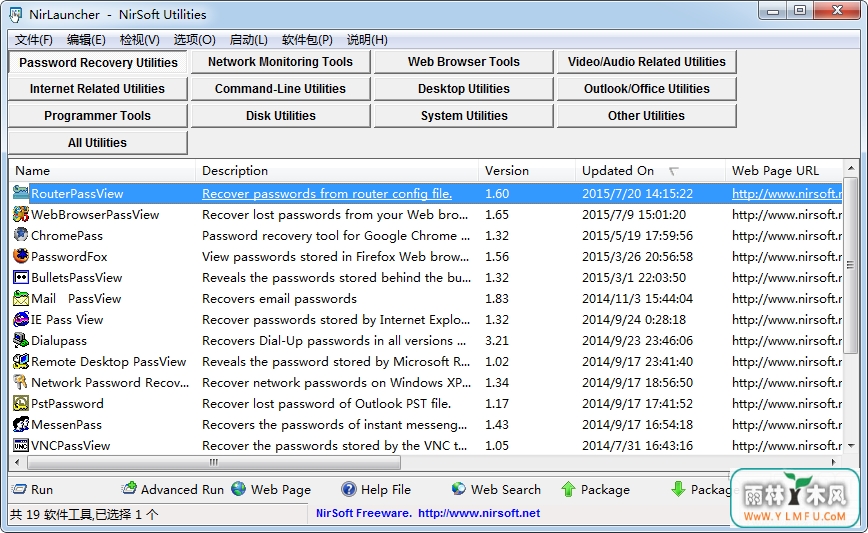Screen dimensions: 868x533
Task: Open the 软件包(P) menu
Action: click(307, 40)
